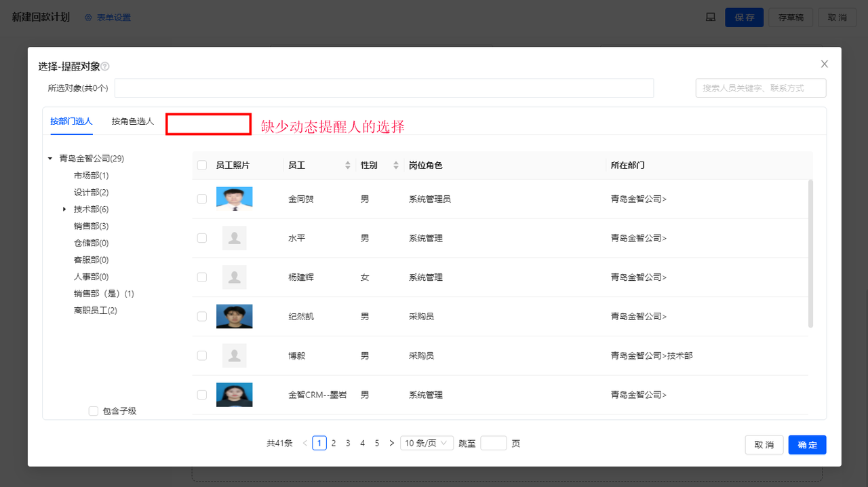Close the 选择-提醒对象 dialog with the X
This screenshot has width=868, height=487.
[825, 63]
